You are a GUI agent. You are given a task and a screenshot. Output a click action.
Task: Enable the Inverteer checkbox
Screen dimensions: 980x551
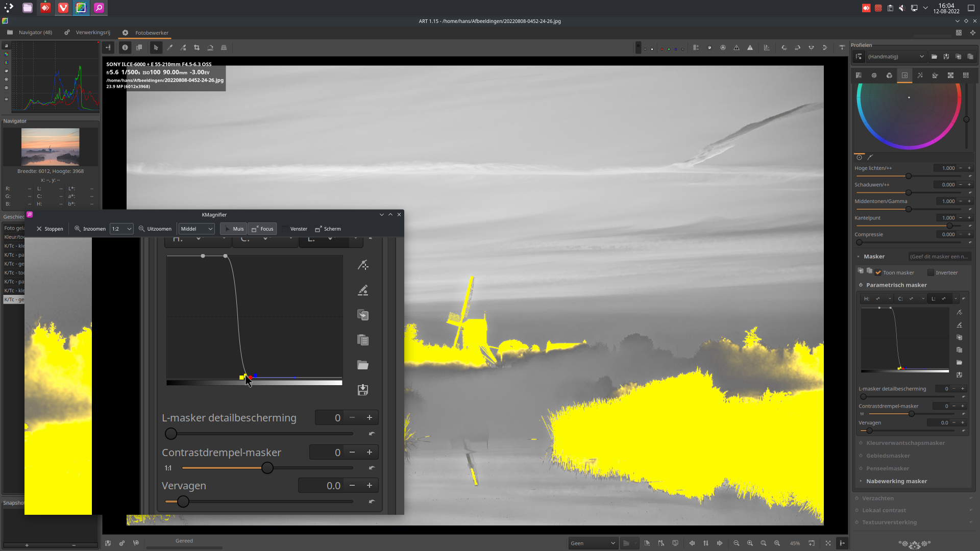coord(930,272)
